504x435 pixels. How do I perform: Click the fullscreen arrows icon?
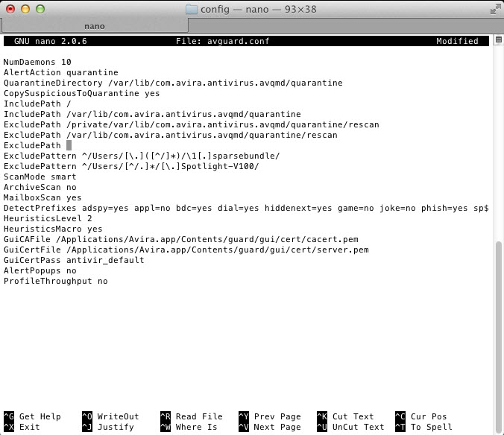coord(495,9)
